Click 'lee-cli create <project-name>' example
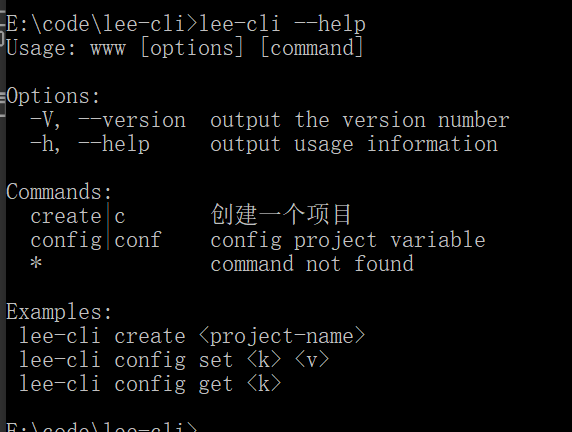572x432 pixels. point(192,336)
